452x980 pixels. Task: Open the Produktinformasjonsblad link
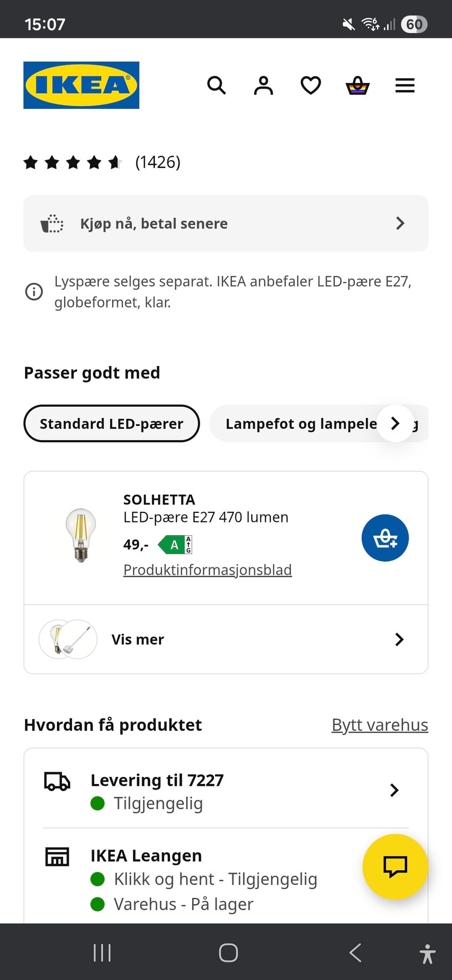click(x=207, y=570)
